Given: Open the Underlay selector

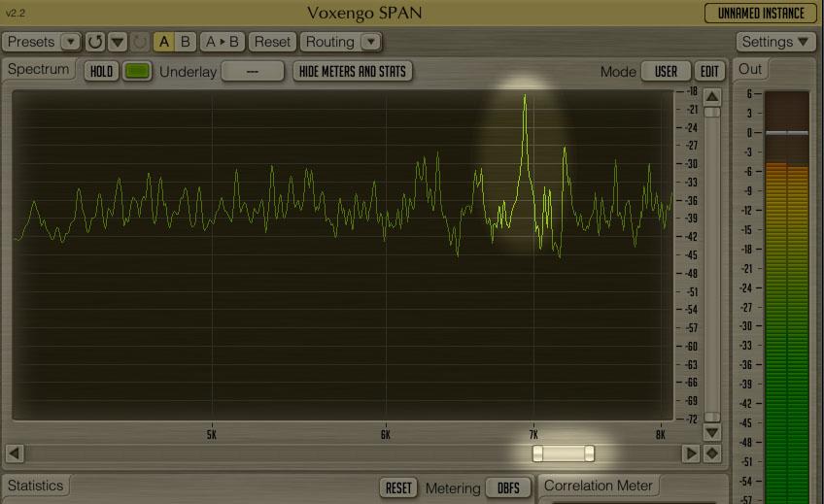Looking at the screenshot, I should coord(253,72).
